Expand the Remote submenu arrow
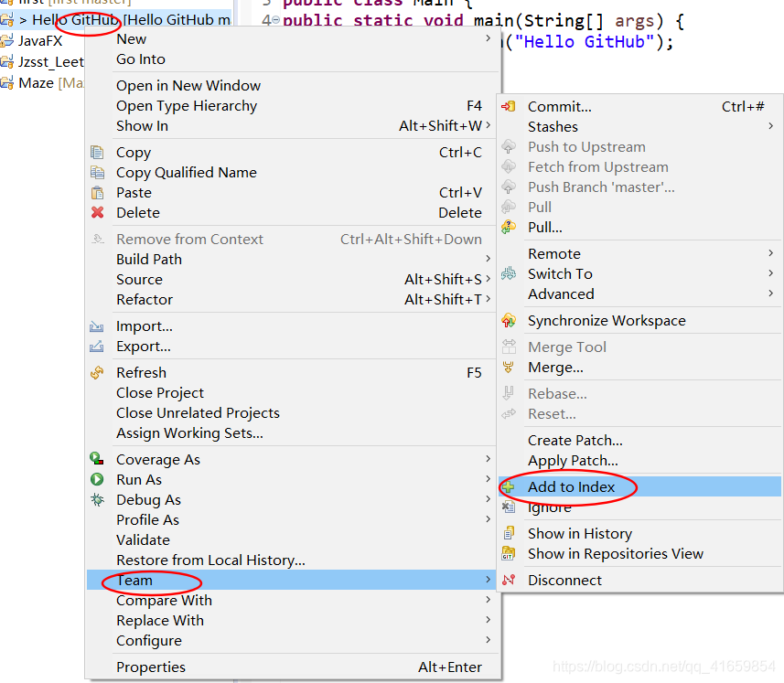 click(770, 253)
